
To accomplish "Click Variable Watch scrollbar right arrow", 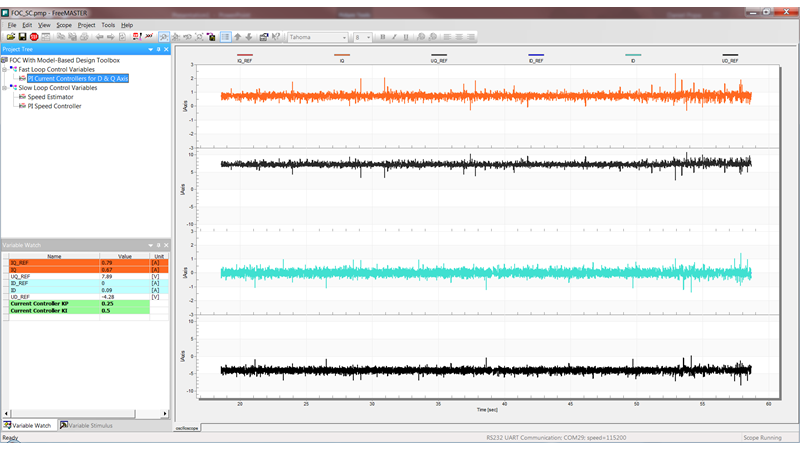I will click(165, 414).
